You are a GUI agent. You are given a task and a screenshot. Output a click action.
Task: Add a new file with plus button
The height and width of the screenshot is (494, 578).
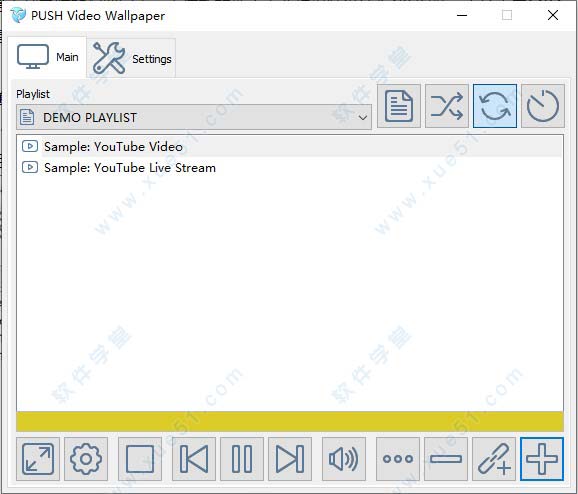[x=542, y=459]
